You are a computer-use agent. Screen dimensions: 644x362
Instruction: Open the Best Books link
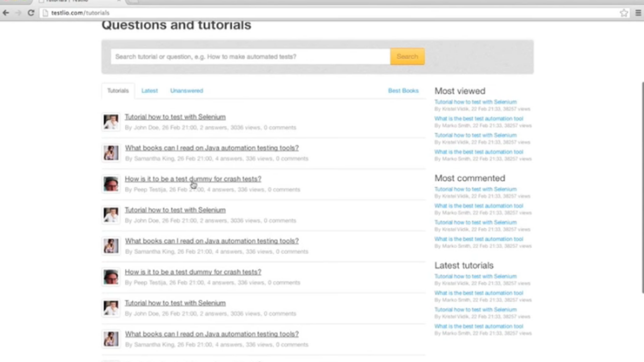403,90
